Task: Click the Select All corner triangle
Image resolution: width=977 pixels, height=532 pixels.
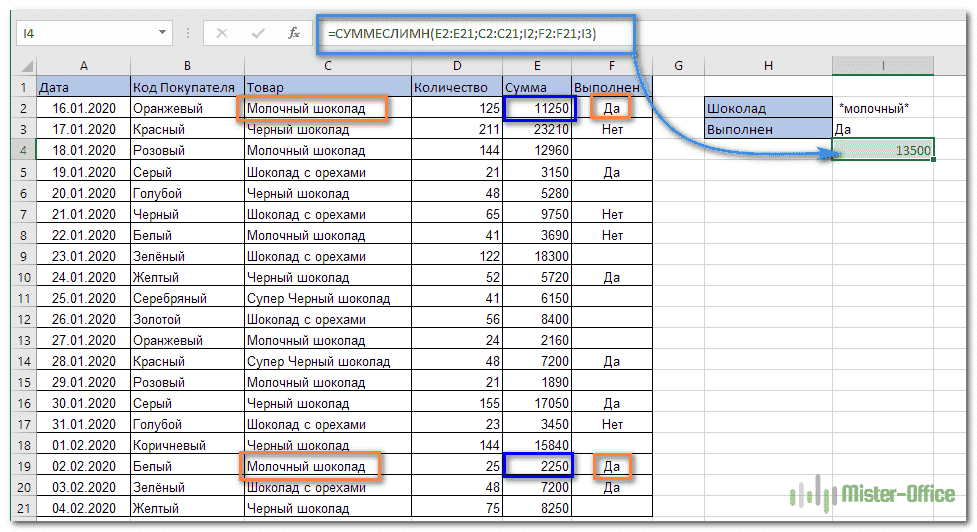Action: (x=25, y=66)
